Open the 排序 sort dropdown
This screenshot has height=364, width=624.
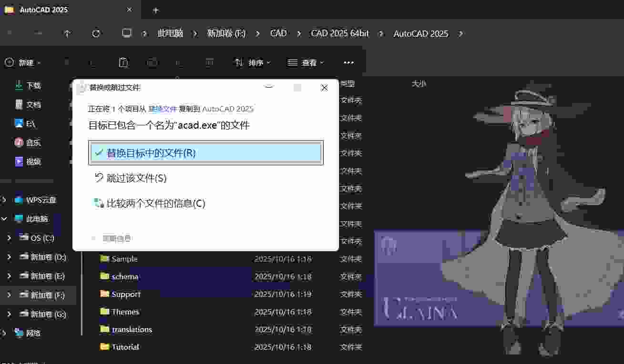[253, 62]
